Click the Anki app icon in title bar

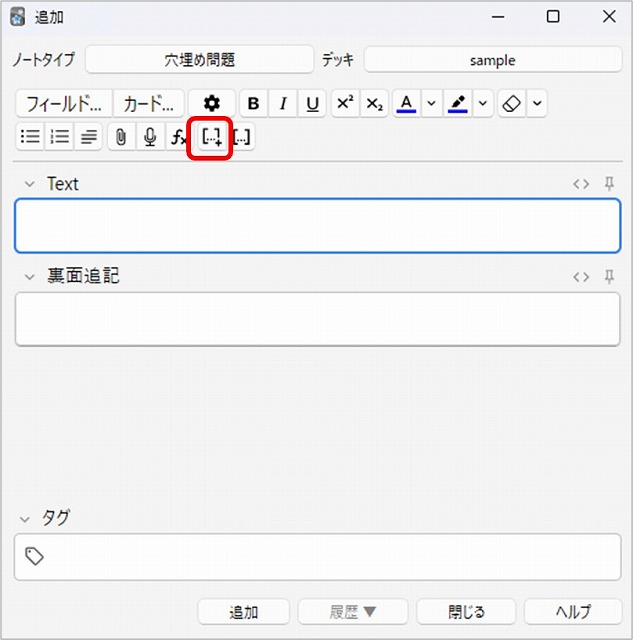click(x=18, y=17)
